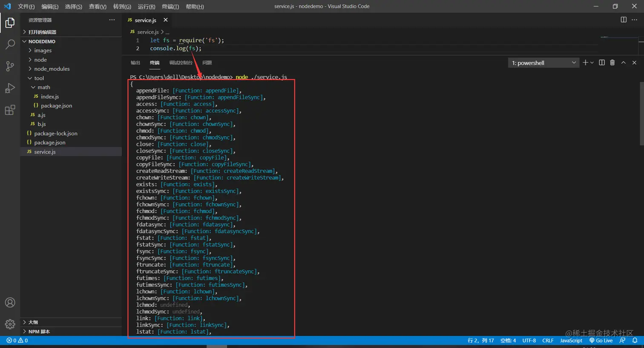Open the 编辑(E) menu
Image resolution: width=644 pixels, height=348 pixels.
[50, 6]
